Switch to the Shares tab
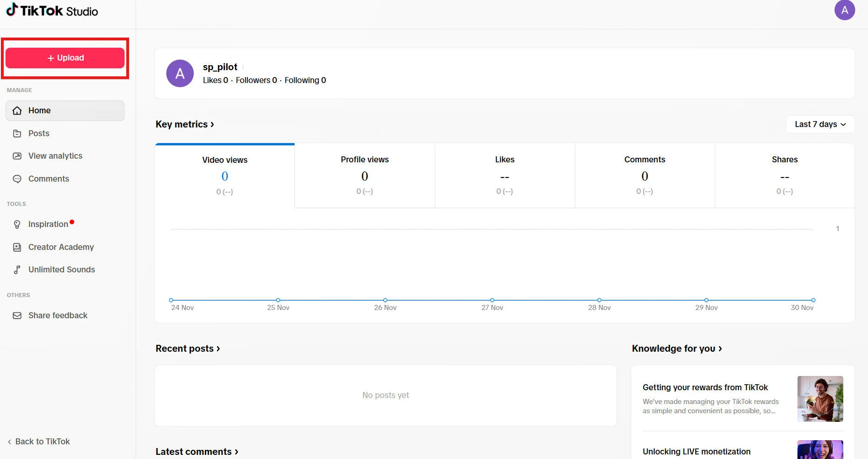The image size is (868, 459). 785,176
